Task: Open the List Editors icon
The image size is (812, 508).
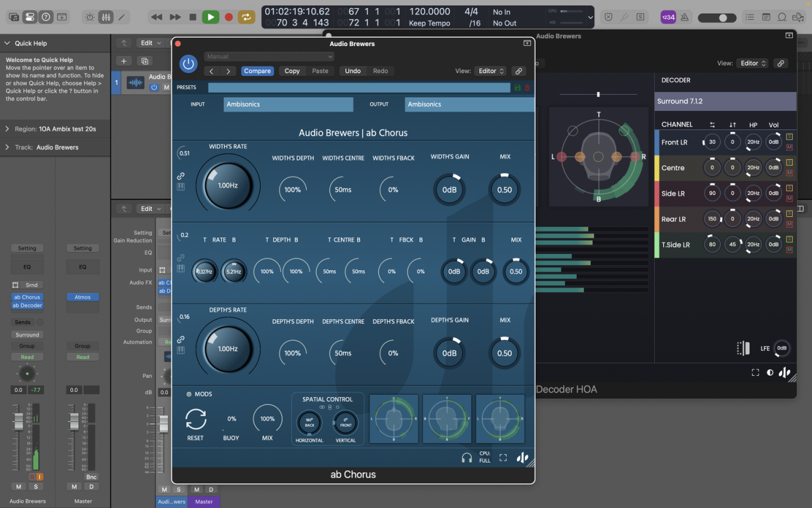Action: 750,17
